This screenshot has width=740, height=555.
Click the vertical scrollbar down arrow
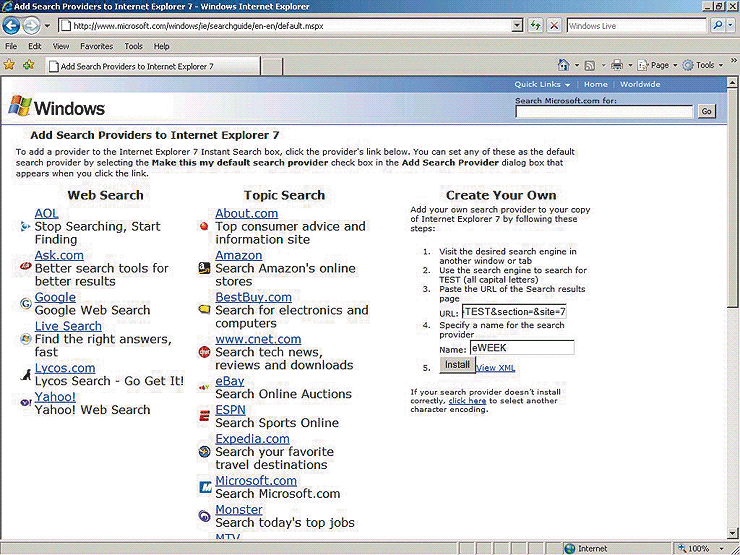coord(732,533)
